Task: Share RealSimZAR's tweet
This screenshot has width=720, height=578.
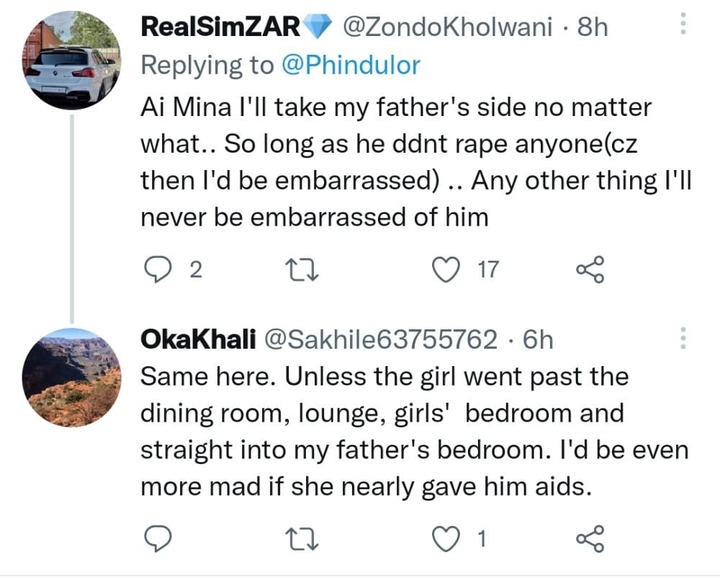Action: click(590, 269)
